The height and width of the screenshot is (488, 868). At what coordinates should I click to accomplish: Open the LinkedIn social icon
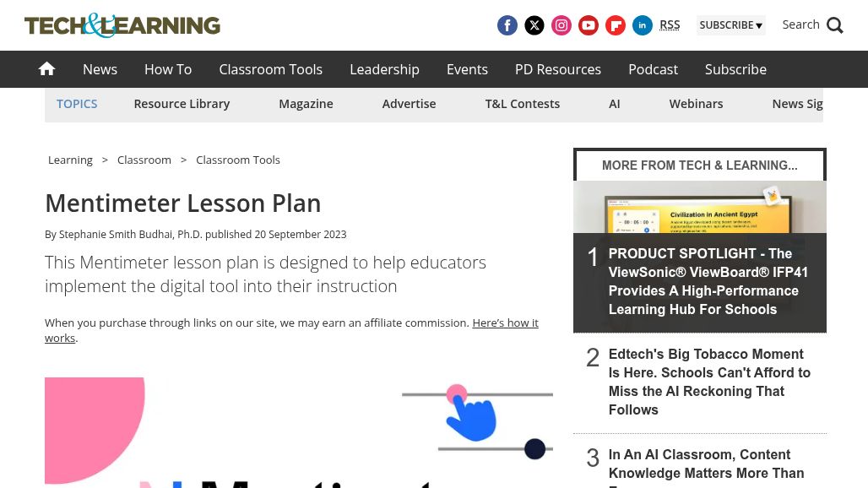(x=643, y=25)
